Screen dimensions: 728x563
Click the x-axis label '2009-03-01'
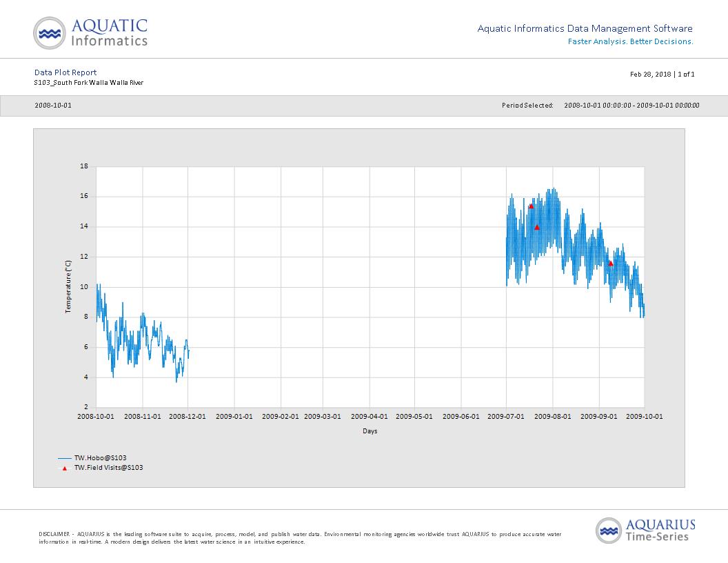click(x=322, y=417)
